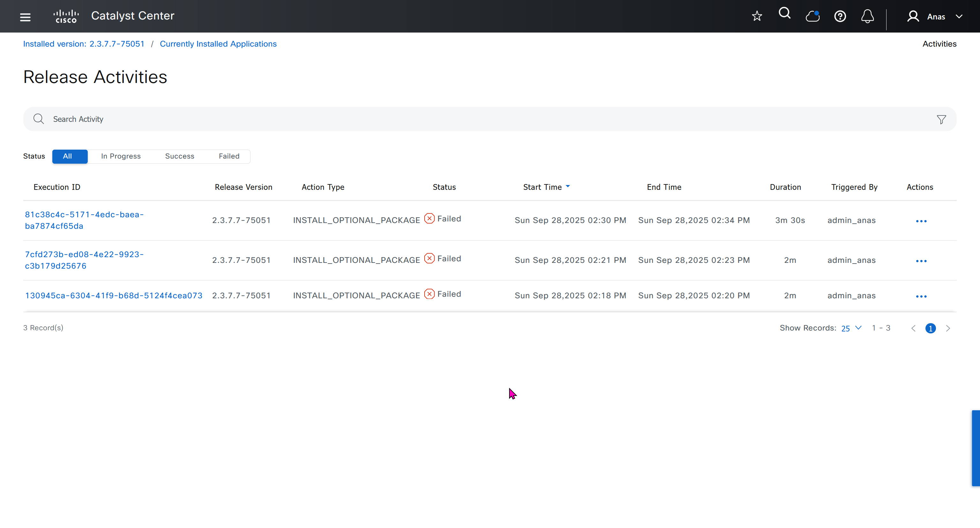The width and height of the screenshot is (980, 528).
Task: Click the cloud status icon
Action: (812, 16)
